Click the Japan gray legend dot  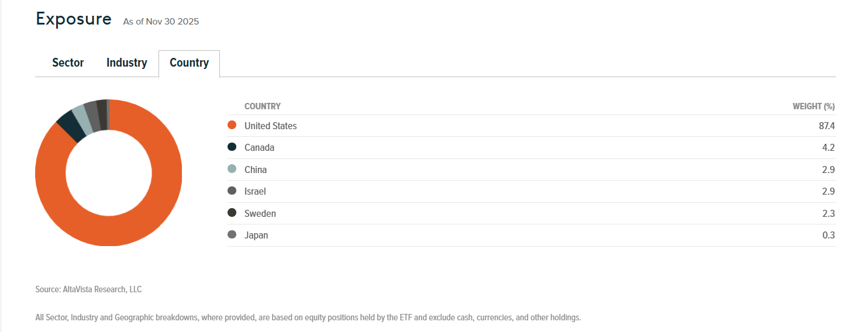point(232,235)
